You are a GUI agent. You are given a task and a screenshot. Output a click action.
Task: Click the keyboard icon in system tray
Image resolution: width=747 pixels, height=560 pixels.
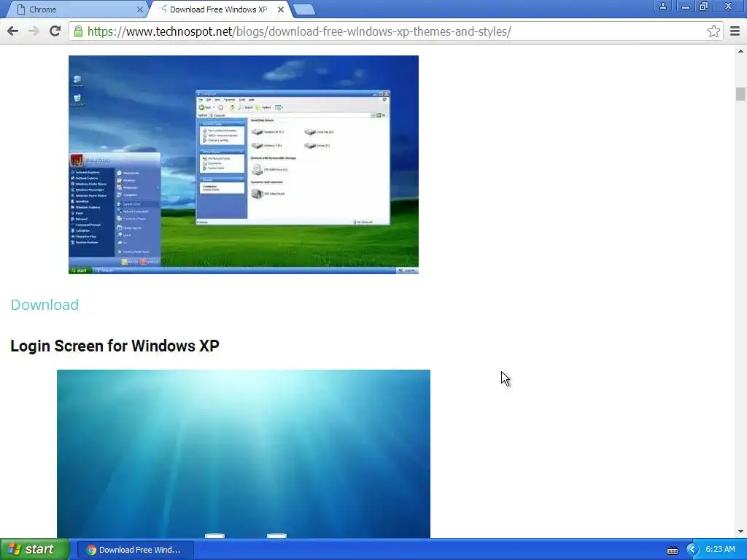(672, 550)
